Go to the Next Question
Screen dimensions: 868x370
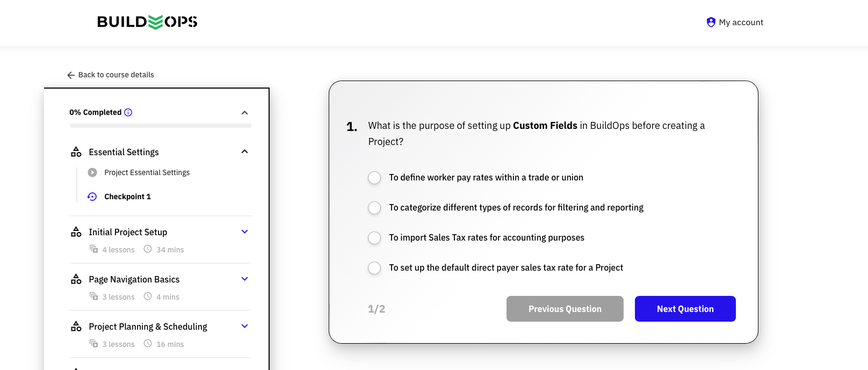point(685,309)
